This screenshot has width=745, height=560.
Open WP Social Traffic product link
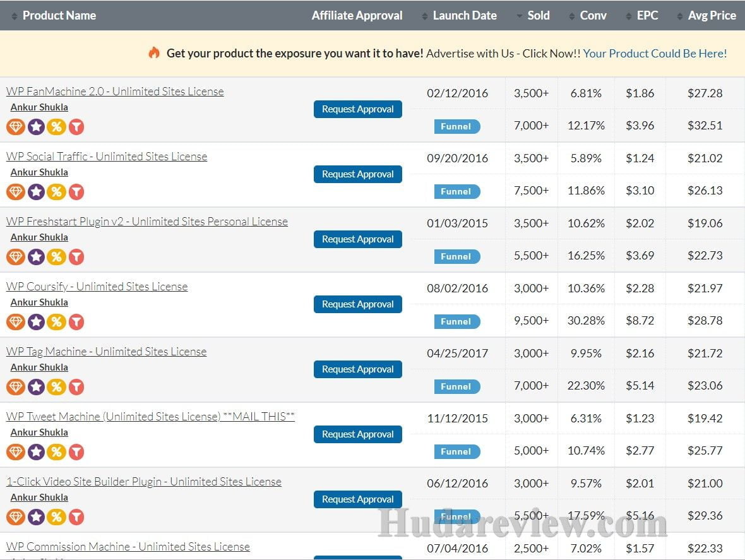point(107,157)
